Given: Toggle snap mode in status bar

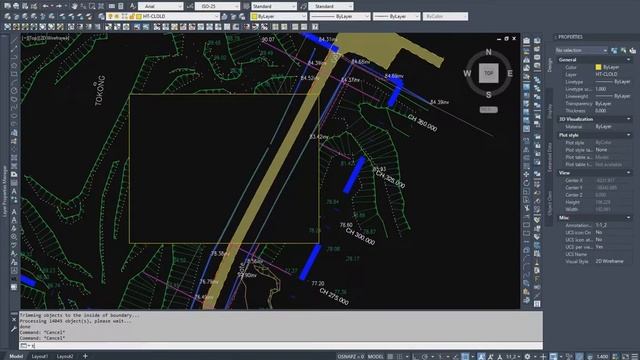Looking at the screenshot, I should [400, 356].
